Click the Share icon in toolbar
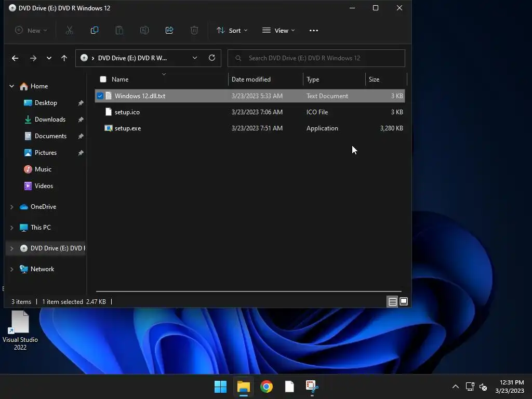This screenshot has width=532, height=399. (169, 31)
